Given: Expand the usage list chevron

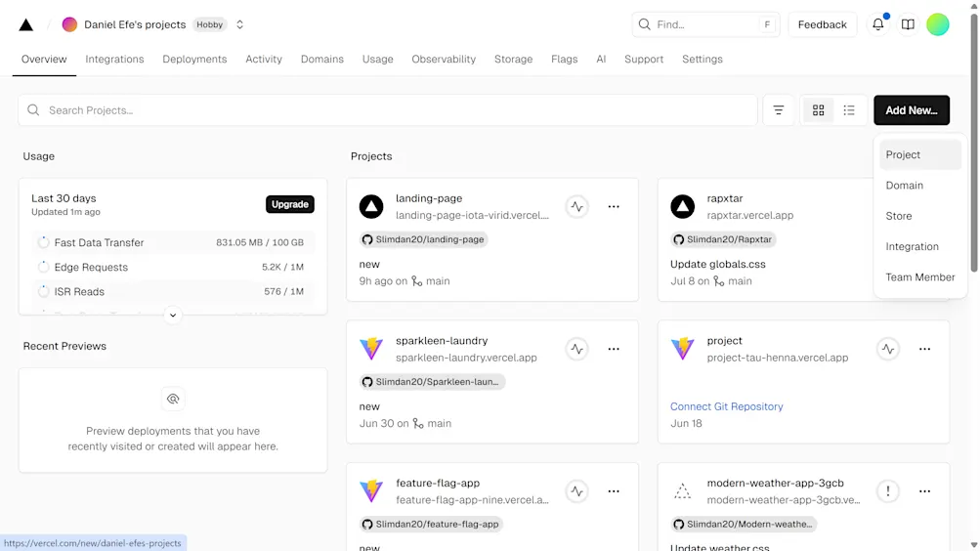Looking at the screenshot, I should (x=173, y=315).
